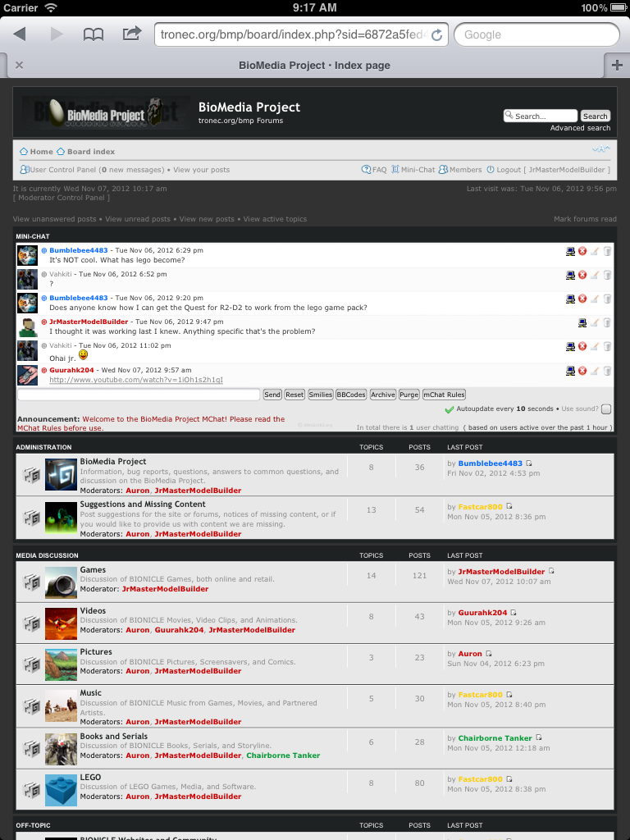Tap the Google search field
This screenshot has height=840, width=630.
click(x=536, y=34)
